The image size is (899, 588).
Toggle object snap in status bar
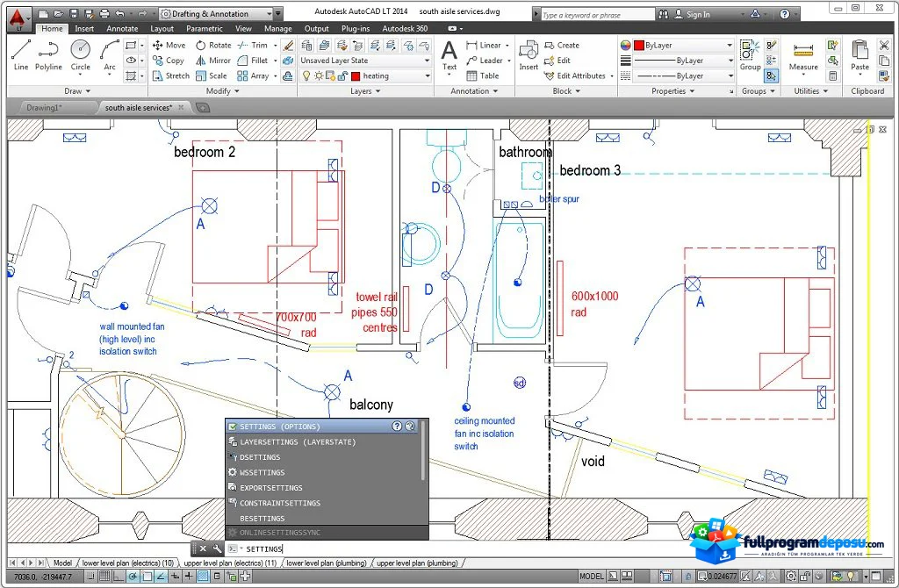pyautogui.click(x=147, y=576)
